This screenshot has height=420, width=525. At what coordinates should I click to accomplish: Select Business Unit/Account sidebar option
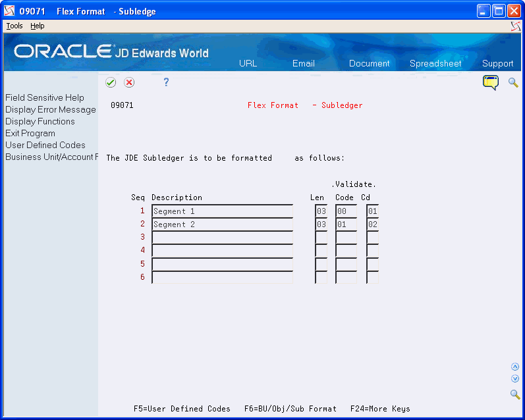point(51,157)
